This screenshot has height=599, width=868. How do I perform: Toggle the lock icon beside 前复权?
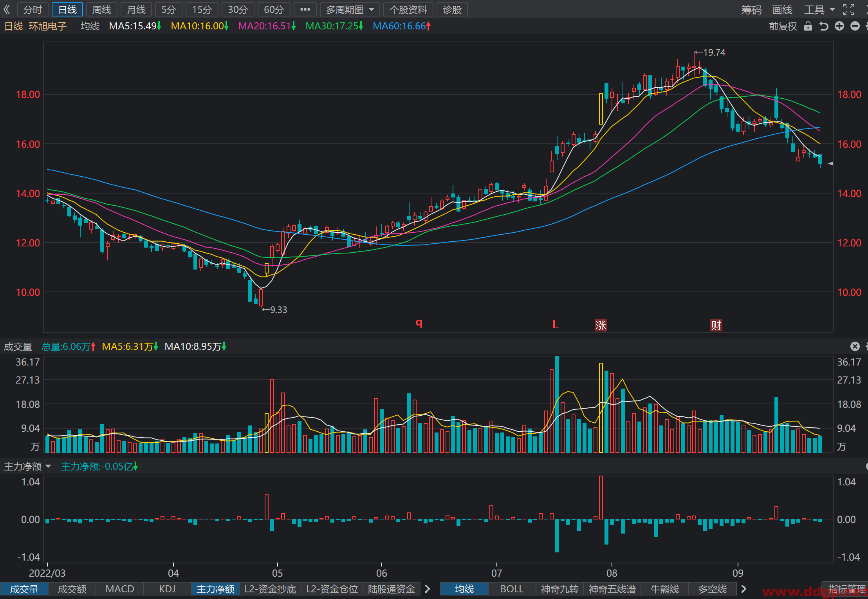pos(808,26)
